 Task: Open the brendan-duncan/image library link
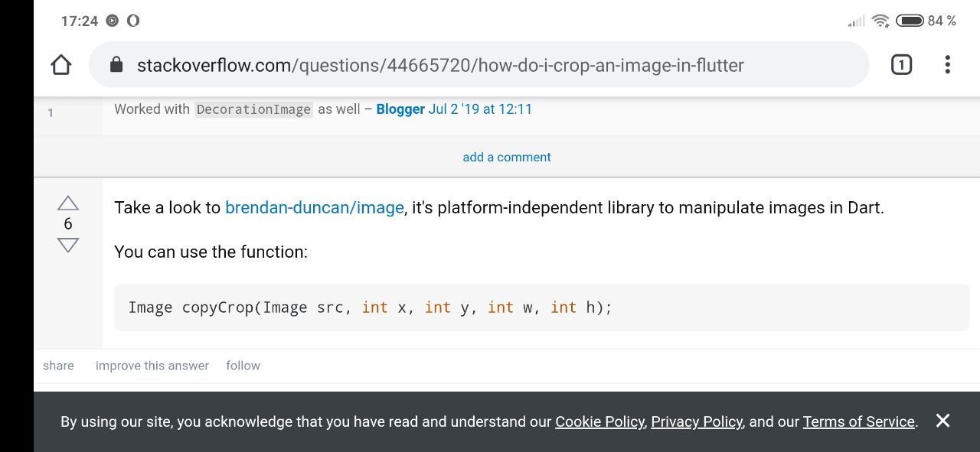tap(315, 207)
